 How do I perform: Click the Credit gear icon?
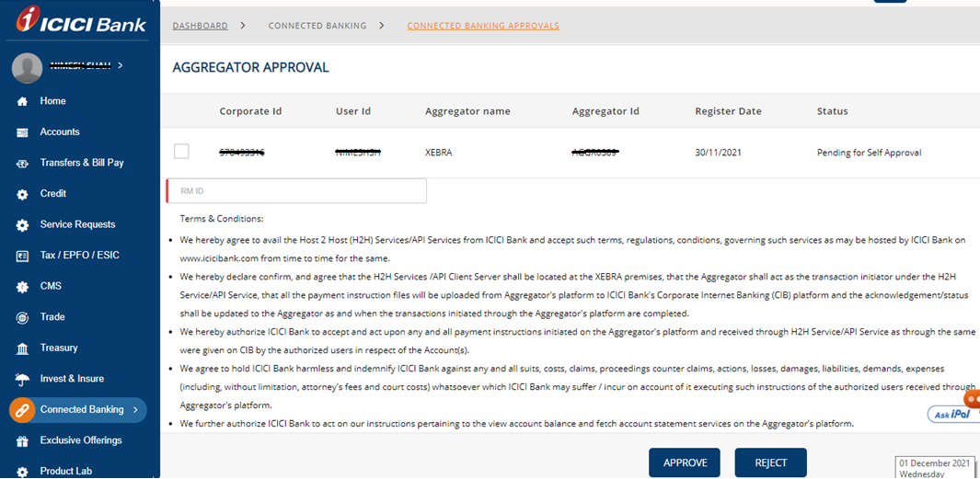[x=22, y=194]
